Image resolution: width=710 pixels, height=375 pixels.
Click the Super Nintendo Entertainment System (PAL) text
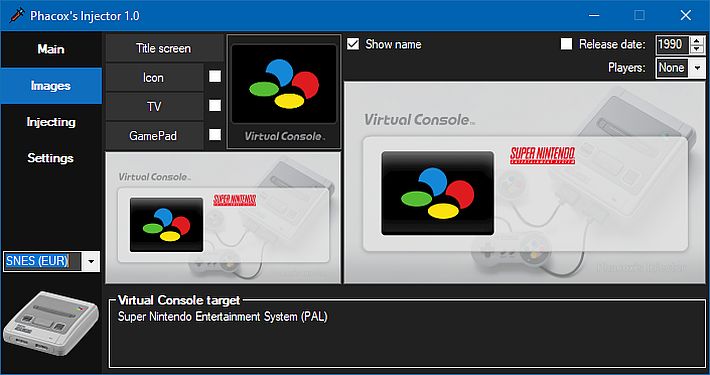(x=222, y=316)
